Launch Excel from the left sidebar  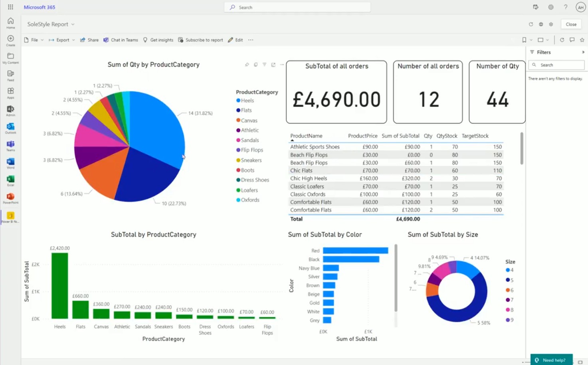click(10, 180)
